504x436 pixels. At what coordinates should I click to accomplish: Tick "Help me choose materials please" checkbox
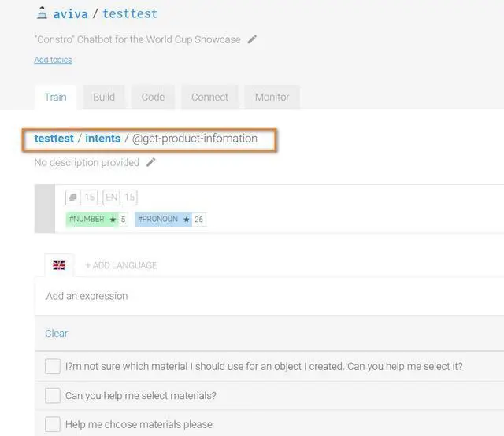pyautogui.click(x=53, y=424)
